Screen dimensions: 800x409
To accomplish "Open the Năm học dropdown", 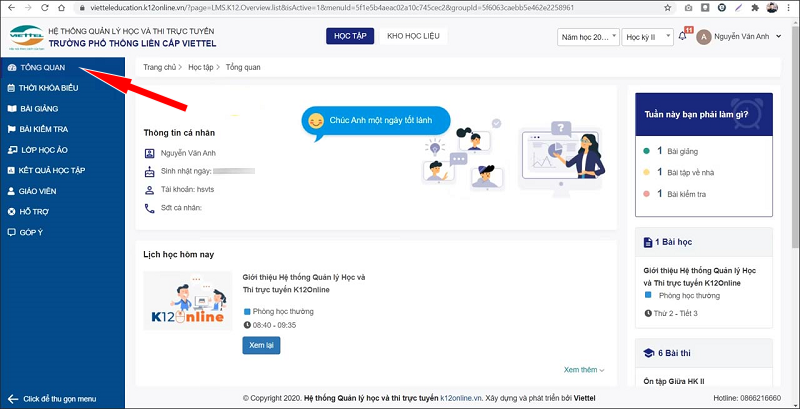I will point(586,37).
